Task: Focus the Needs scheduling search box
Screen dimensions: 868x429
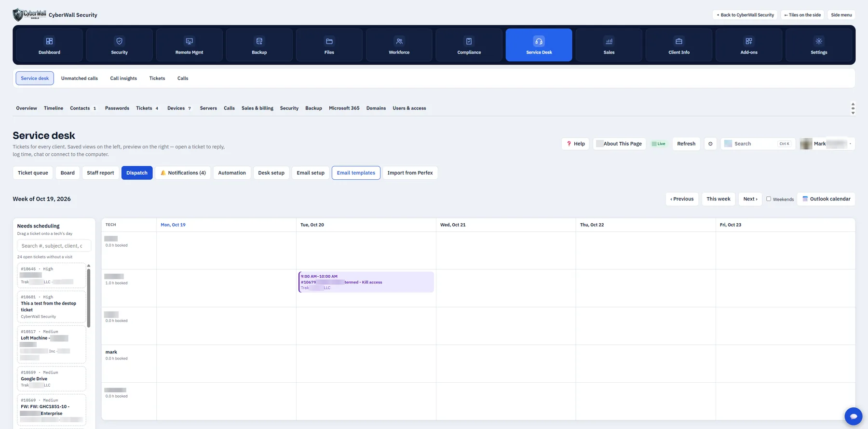Action: pos(54,246)
